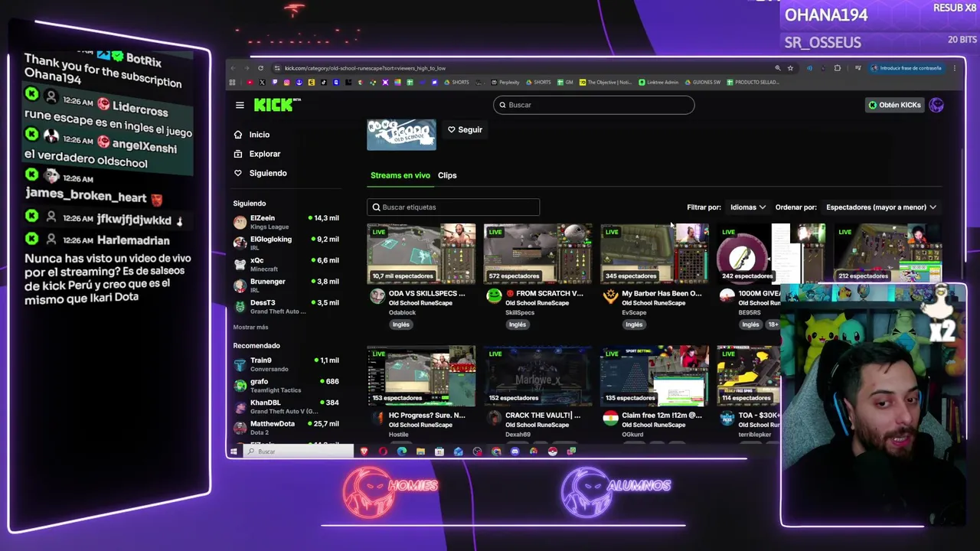Click the CRACK THE VAULT! stream title
Viewport: 980px width, 551px height.
tap(543, 415)
